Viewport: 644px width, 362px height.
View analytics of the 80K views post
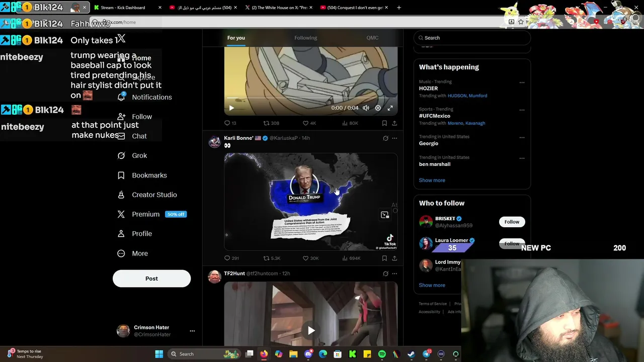(350, 123)
